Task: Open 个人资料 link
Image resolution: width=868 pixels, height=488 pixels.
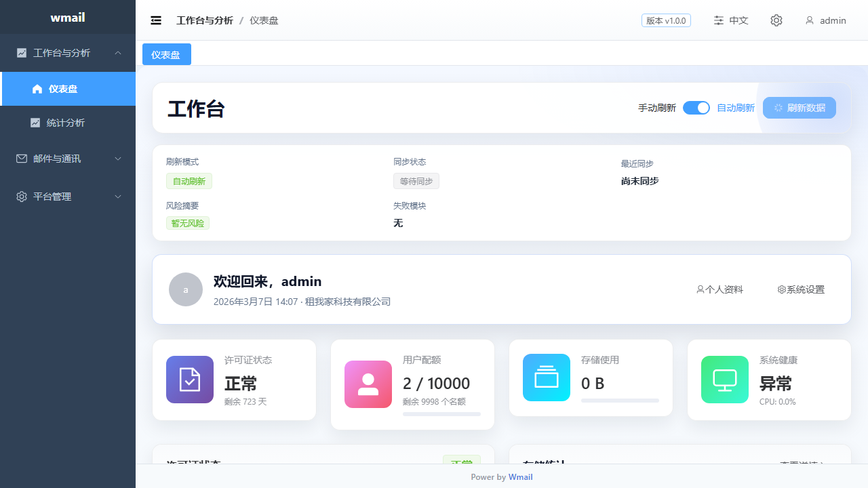Action: tap(720, 289)
